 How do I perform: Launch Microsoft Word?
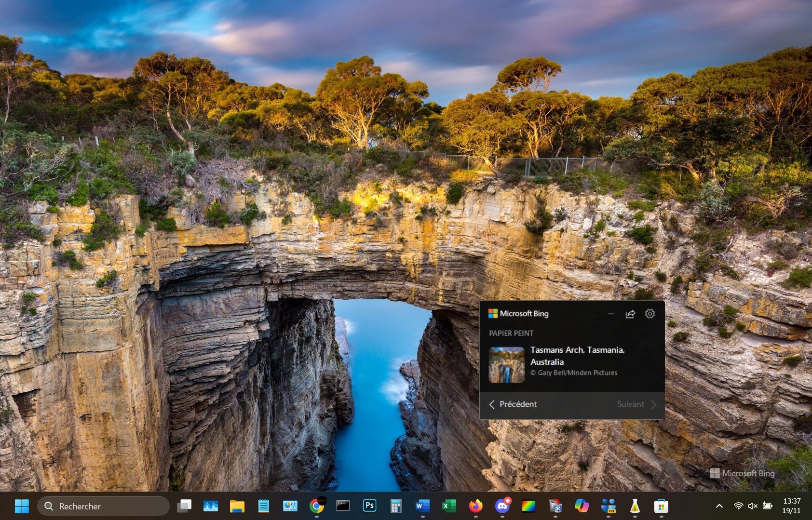coord(422,506)
